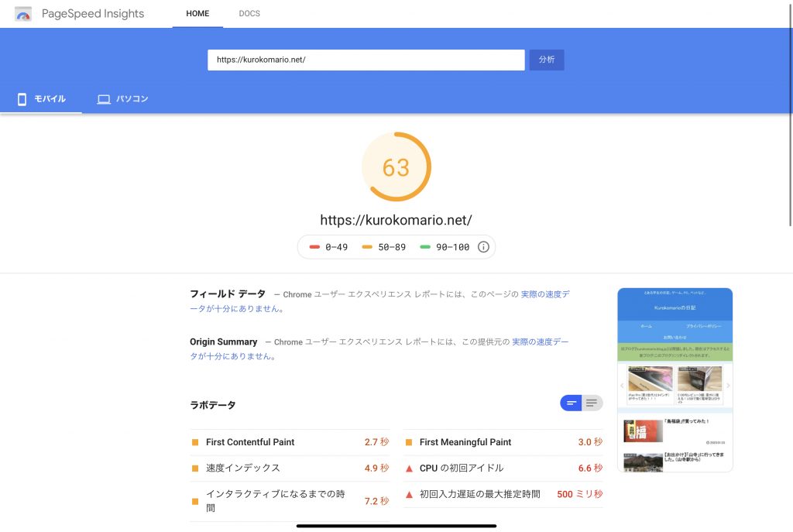Click the orange square beside 速度インデックス
Image resolution: width=793 pixels, height=532 pixels.
(x=195, y=469)
